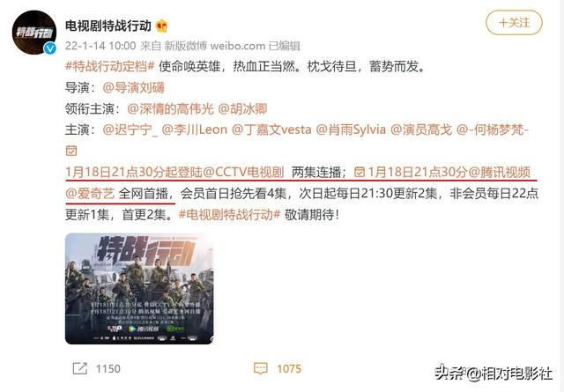564x392 pixels.
Task: Visit mention @肖雨Sylvia
Action: (351, 129)
